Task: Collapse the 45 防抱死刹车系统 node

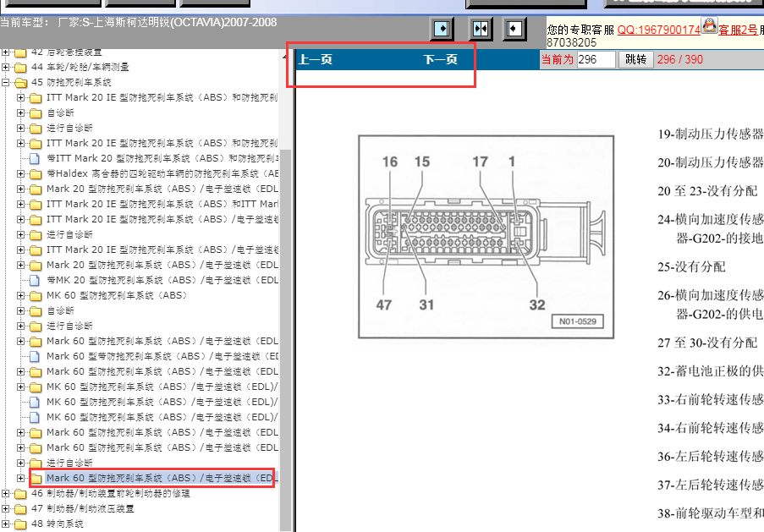Action: coord(5,82)
